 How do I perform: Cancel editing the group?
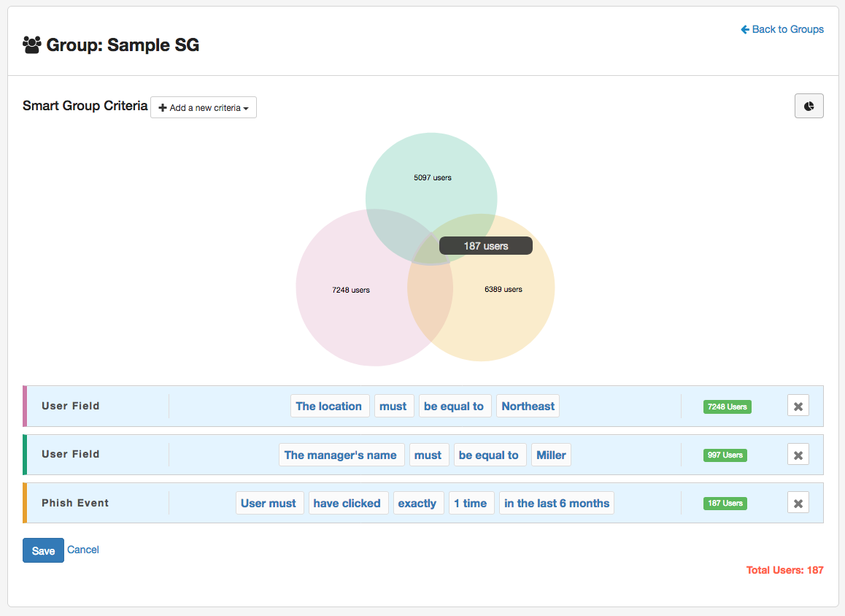(x=83, y=550)
